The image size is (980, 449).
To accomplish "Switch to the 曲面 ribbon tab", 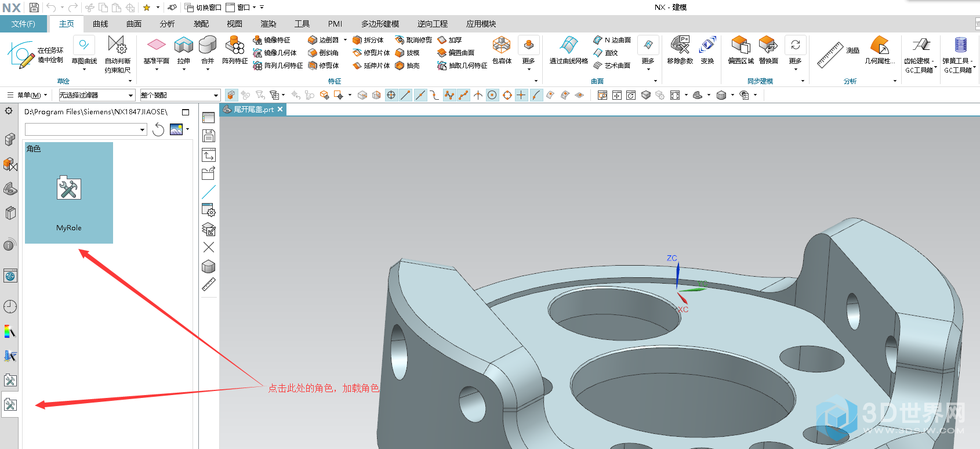I will [x=134, y=24].
